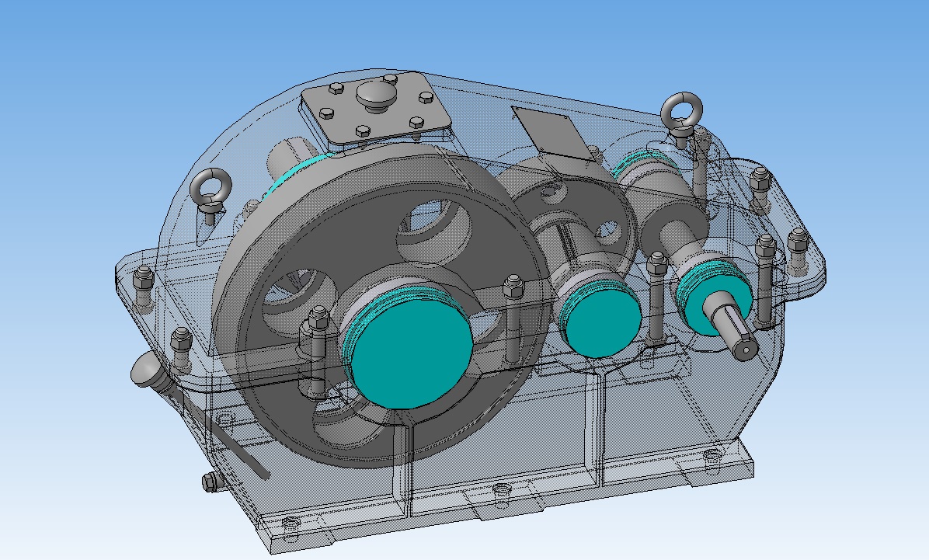Select the flat nameplate on housing top
This screenshot has height=560, width=929.
pyautogui.click(x=551, y=134)
